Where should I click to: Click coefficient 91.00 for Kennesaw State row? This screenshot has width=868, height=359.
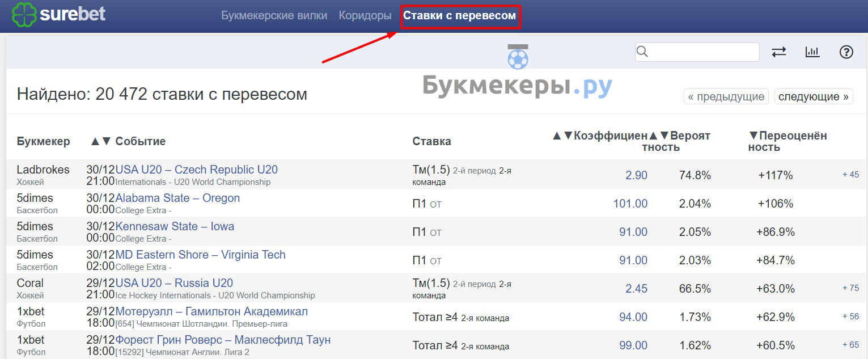click(x=633, y=232)
